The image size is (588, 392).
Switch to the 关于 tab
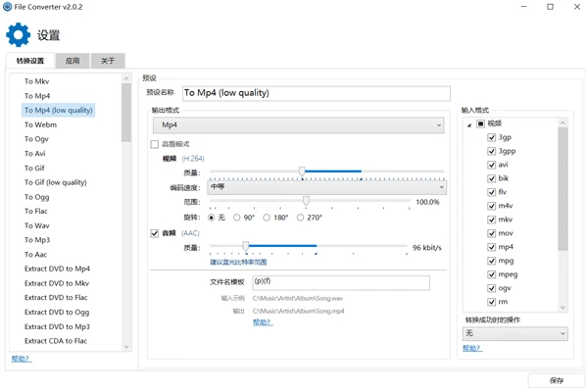pos(108,61)
